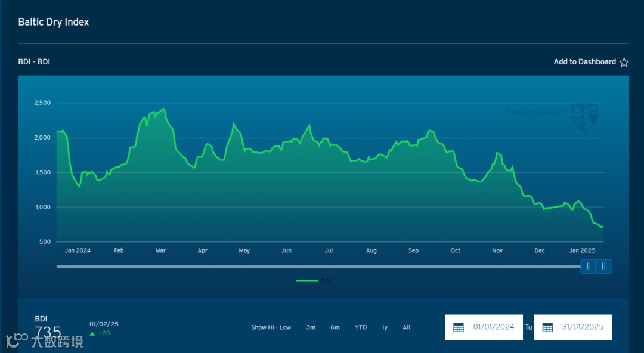Click the Baltic Dry Index heading

[x=54, y=22]
